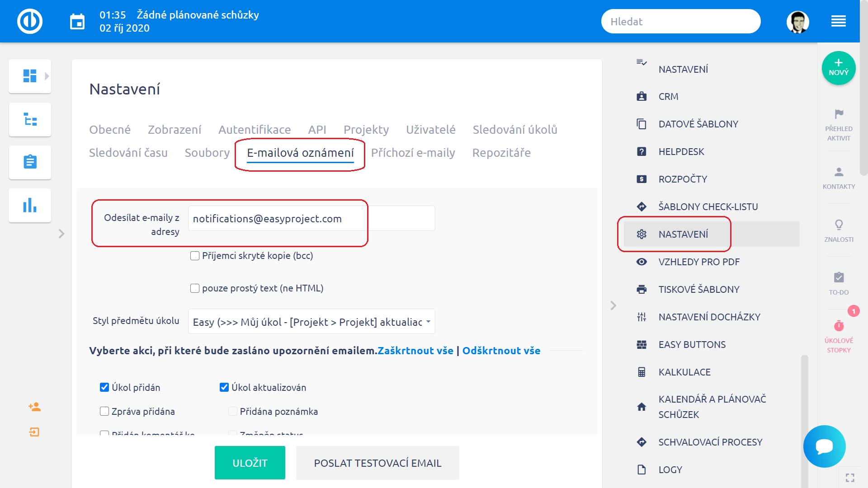The height and width of the screenshot is (488, 868).
Task: Check the Zpráva přidána checkbox
Action: coord(104,411)
